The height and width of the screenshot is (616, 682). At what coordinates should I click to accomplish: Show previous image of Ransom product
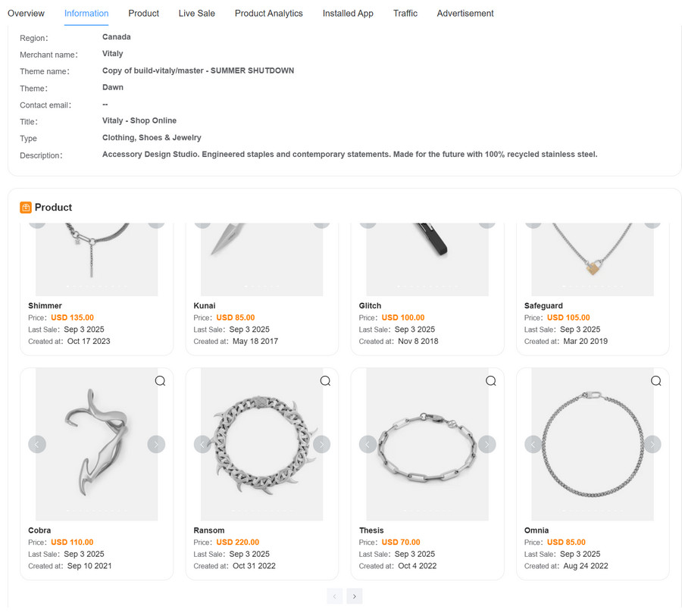pyautogui.click(x=202, y=445)
